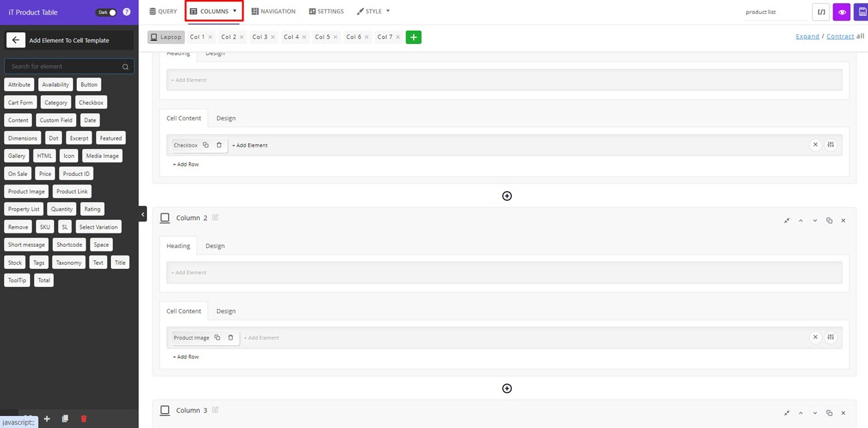Click Add Row under Checkbox cell
868x428 pixels.
pos(186,165)
